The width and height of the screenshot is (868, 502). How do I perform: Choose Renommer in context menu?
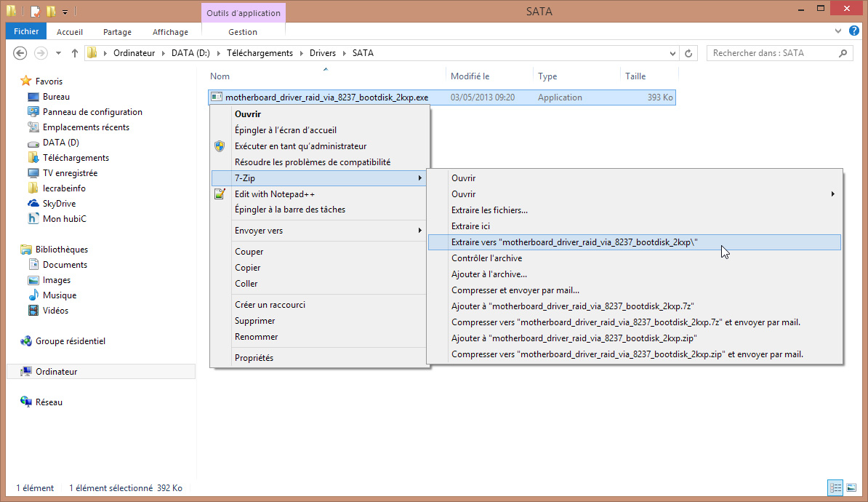click(319, 336)
